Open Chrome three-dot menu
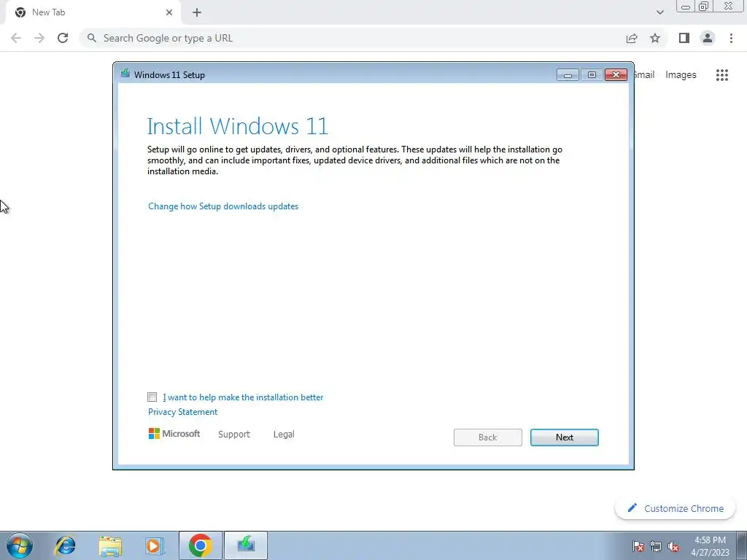The width and height of the screenshot is (747, 560). point(731,38)
